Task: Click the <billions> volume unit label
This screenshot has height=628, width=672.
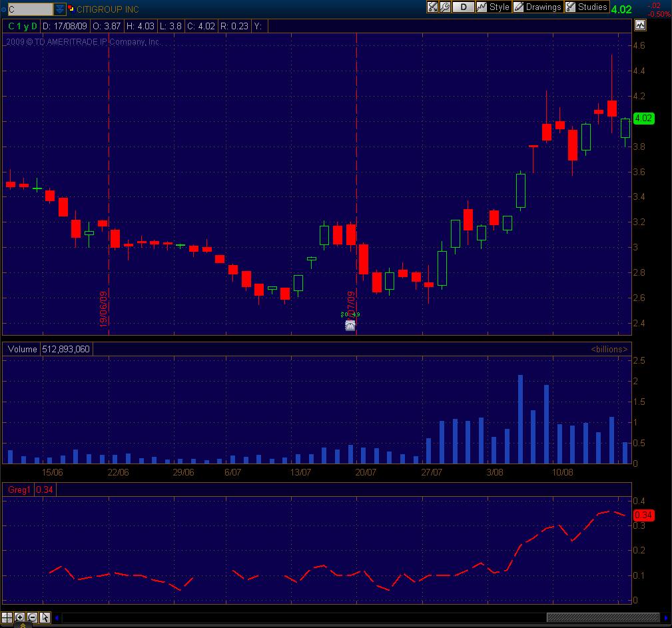Action: (609, 349)
